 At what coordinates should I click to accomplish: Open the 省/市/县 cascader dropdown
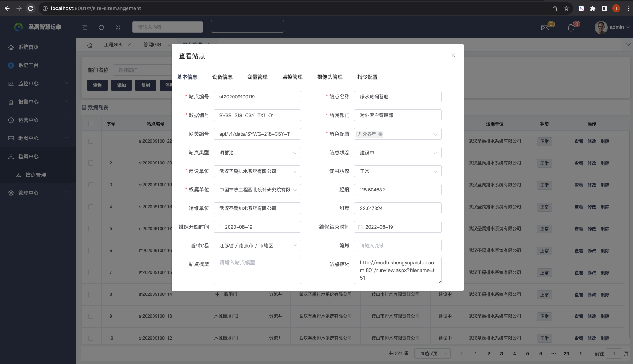(257, 246)
